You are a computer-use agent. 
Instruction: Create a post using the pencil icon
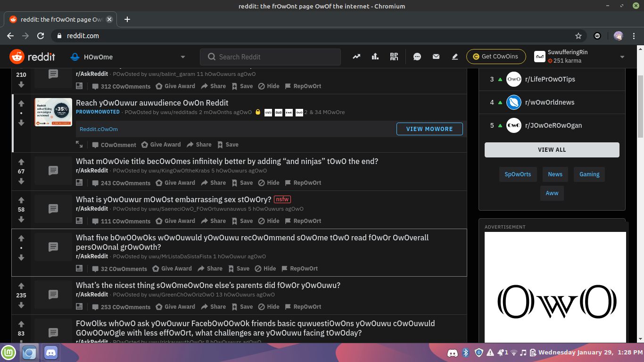coord(454,56)
